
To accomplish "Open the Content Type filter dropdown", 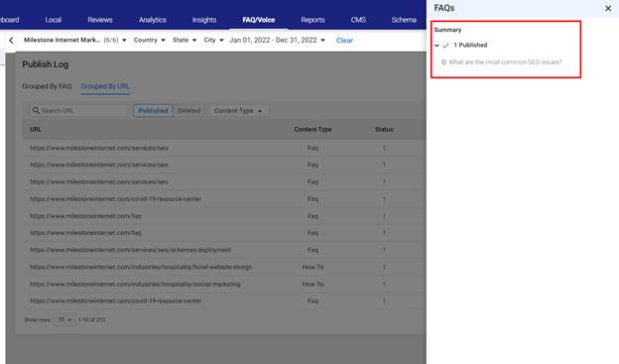I will point(238,111).
